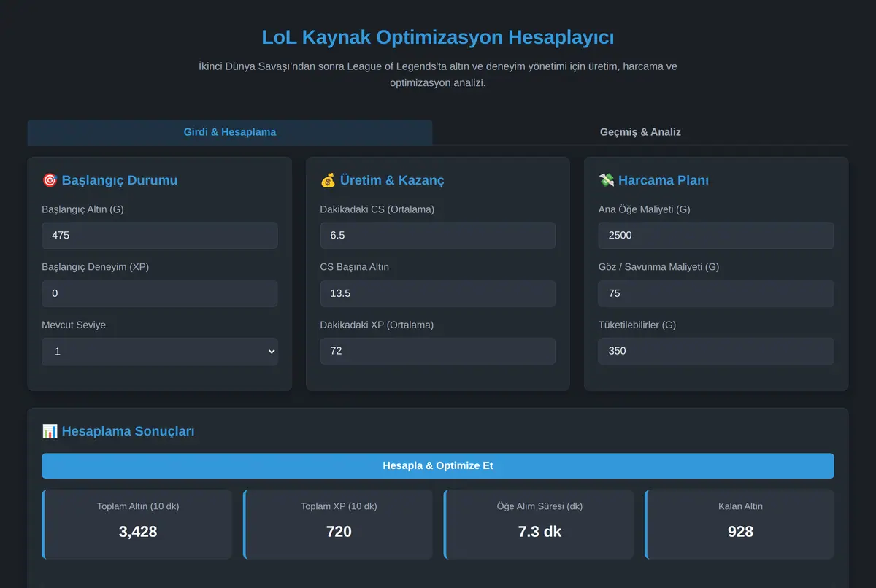Click the Öğe Alım Süresi (dk) label
The width and height of the screenshot is (876, 588).
tap(539, 506)
